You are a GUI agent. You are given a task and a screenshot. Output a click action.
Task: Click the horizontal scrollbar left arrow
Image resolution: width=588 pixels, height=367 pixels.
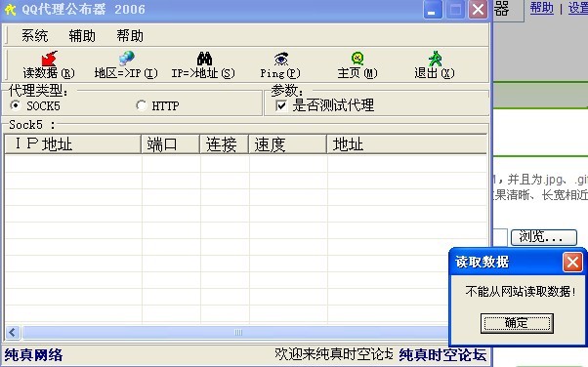(13, 332)
